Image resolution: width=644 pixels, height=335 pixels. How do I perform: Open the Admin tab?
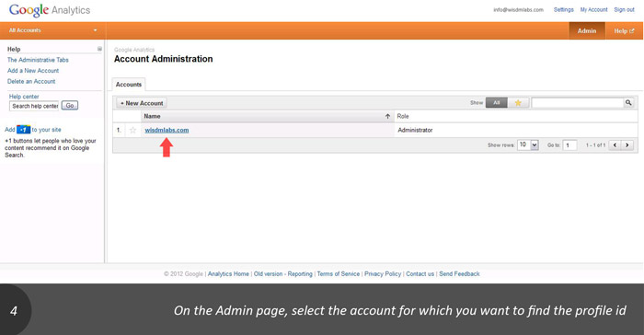(x=587, y=30)
